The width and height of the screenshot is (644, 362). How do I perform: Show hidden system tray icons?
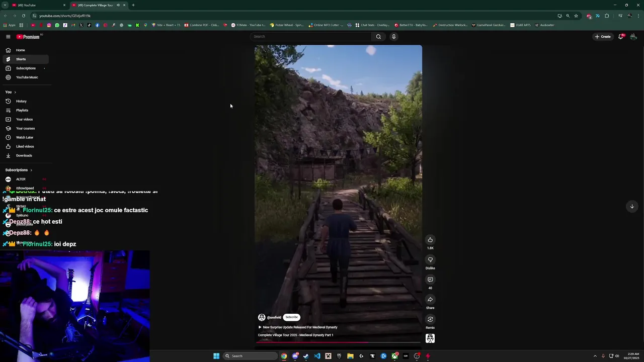[595, 356]
